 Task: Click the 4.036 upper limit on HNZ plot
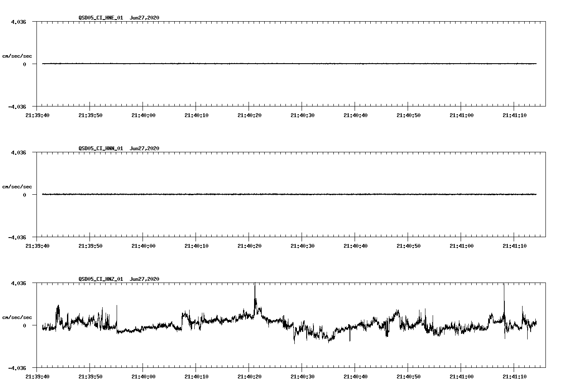tap(19, 283)
